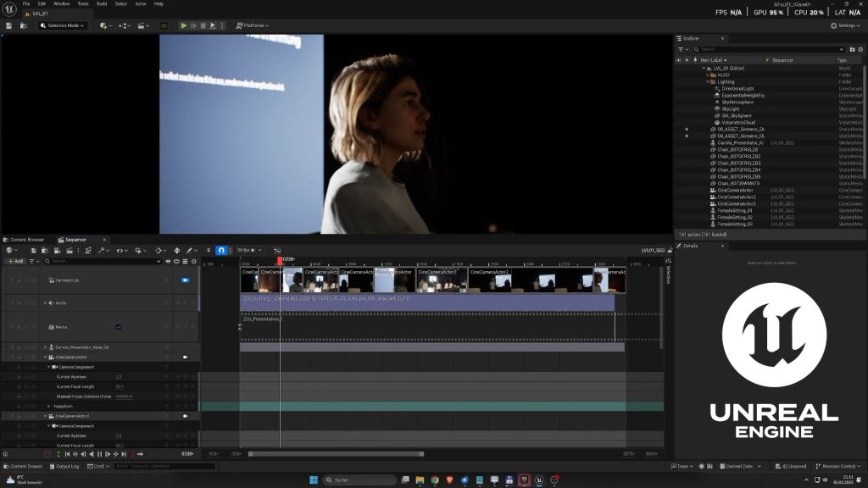The width and height of the screenshot is (868, 488).
Task: Click the Outliner search field
Action: click(768, 49)
